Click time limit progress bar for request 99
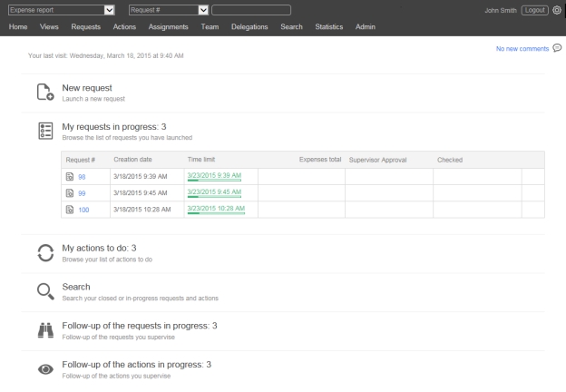Screen dimensions: 566x392 (x=213, y=197)
